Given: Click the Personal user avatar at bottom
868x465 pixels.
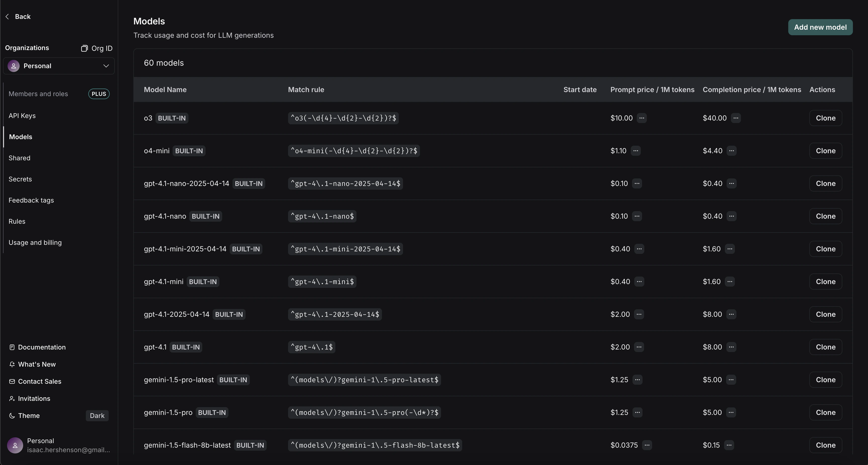Looking at the screenshot, I should tap(15, 445).
